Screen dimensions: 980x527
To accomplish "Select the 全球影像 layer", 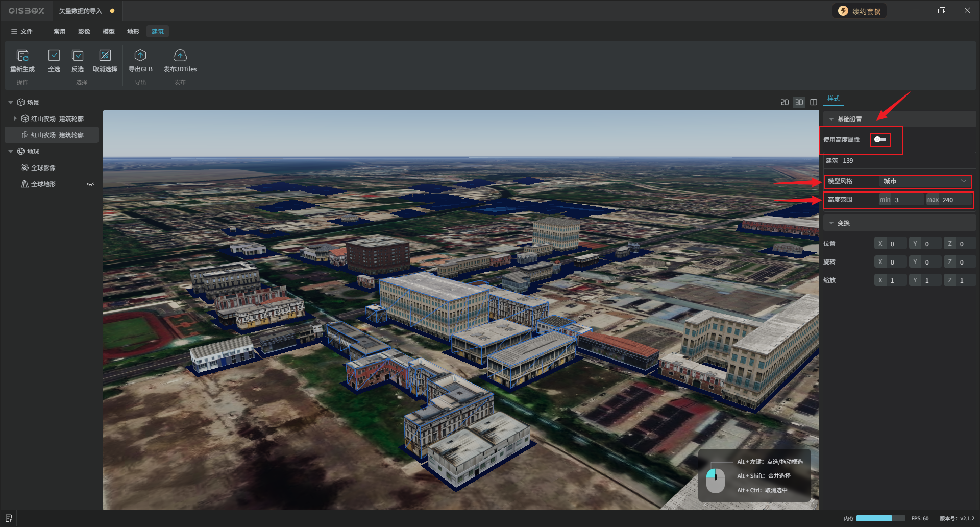I will point(43,168).
